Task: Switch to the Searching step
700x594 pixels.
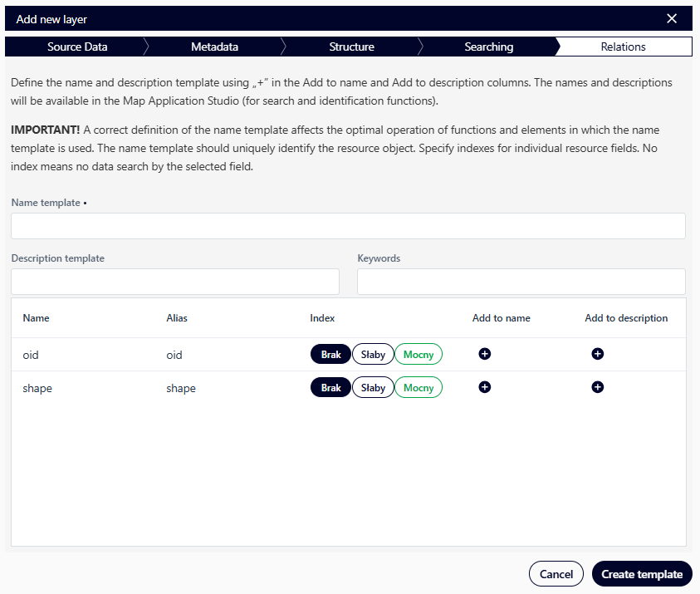Action: 488,47
